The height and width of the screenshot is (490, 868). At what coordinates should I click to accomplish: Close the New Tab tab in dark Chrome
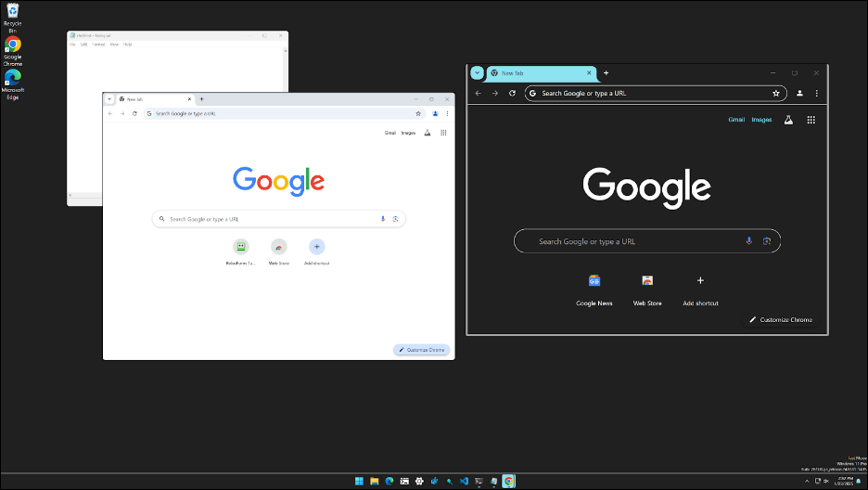point(589,73)
